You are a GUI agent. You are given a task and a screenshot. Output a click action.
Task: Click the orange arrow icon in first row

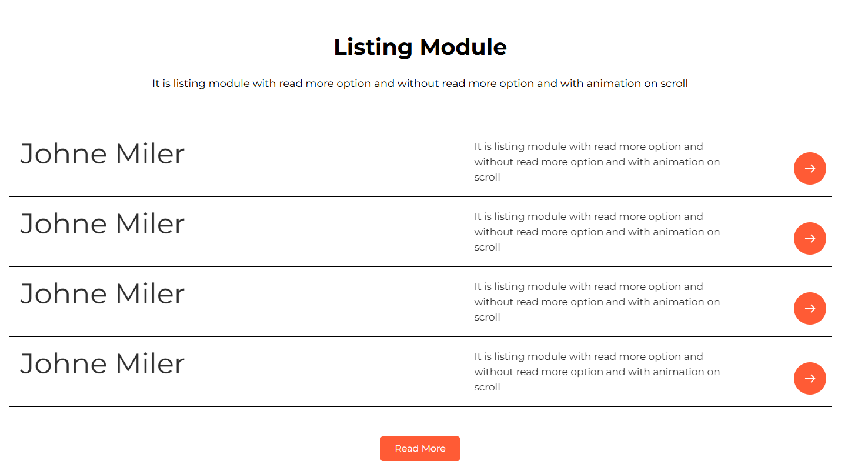click(810, 168)
